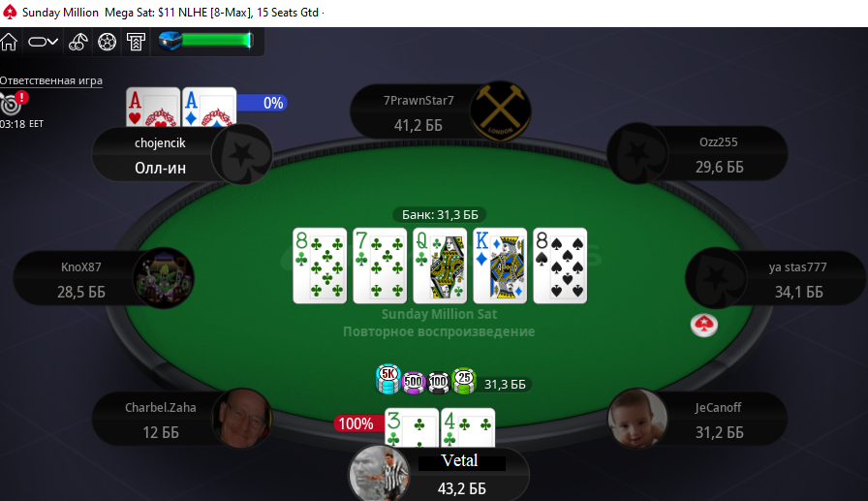The width and height of the screenshot is (868, 501).
Task: Click the PokerStars spade logo in title bar
Action: pos(10,13)
